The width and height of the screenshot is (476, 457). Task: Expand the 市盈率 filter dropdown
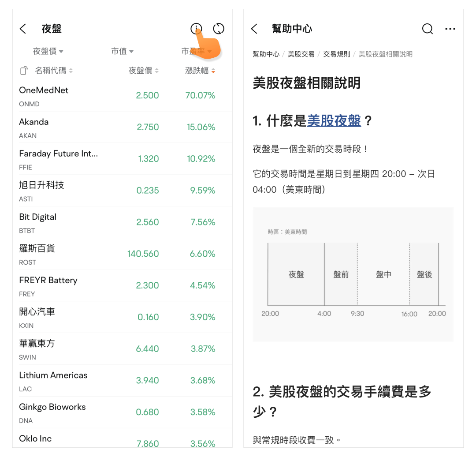pyautogui.click(x=196, y=52)
